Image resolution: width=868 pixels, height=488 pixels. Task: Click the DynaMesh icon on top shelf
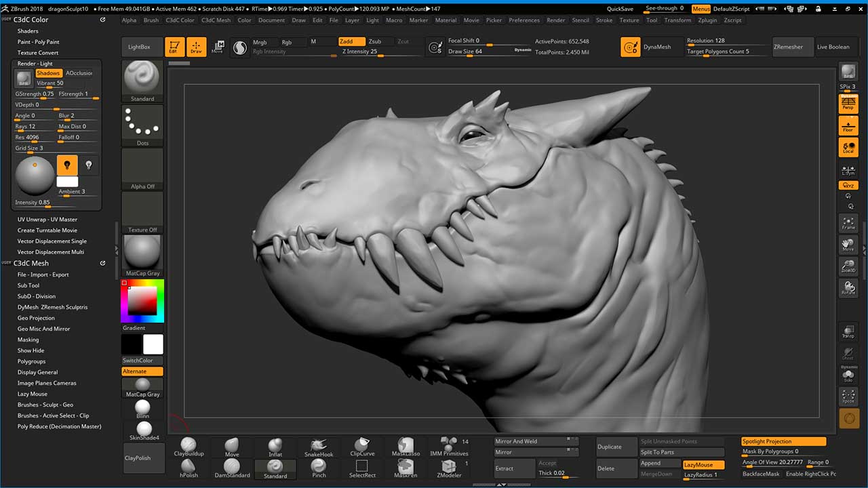(631, 47)
